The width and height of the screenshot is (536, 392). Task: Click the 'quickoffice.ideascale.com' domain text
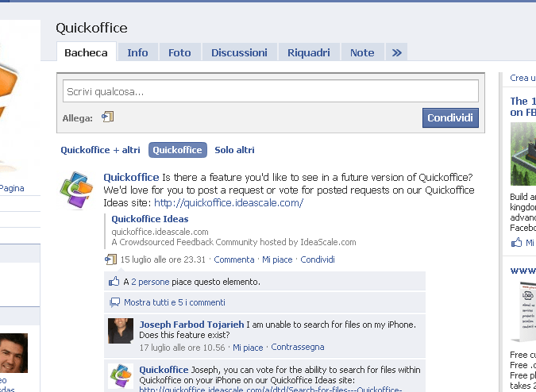[160, 232]
